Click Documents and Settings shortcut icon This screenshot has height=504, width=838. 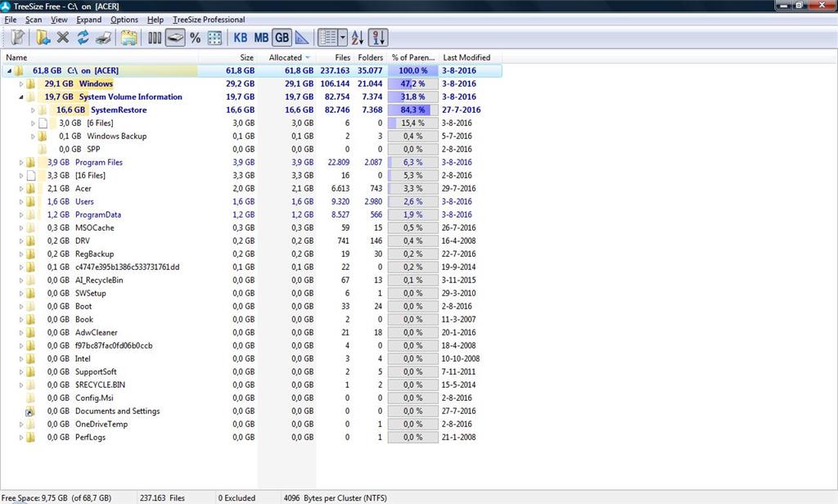coord(30,411)
